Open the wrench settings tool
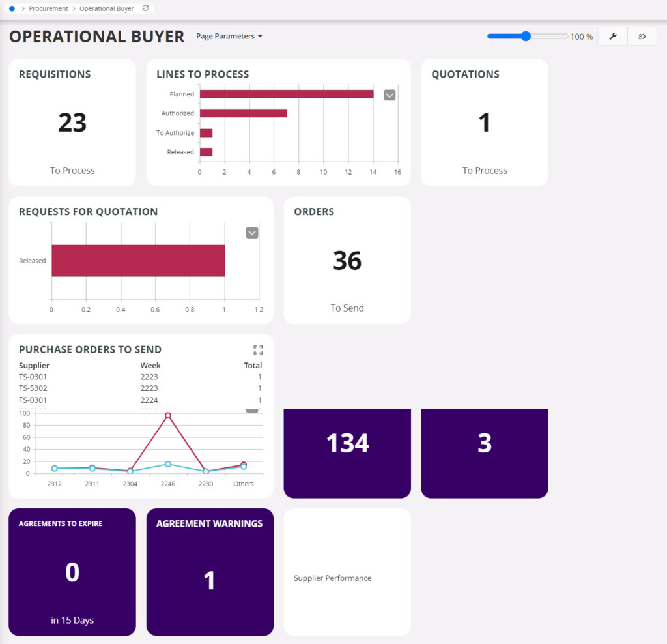 pos(612,37)
